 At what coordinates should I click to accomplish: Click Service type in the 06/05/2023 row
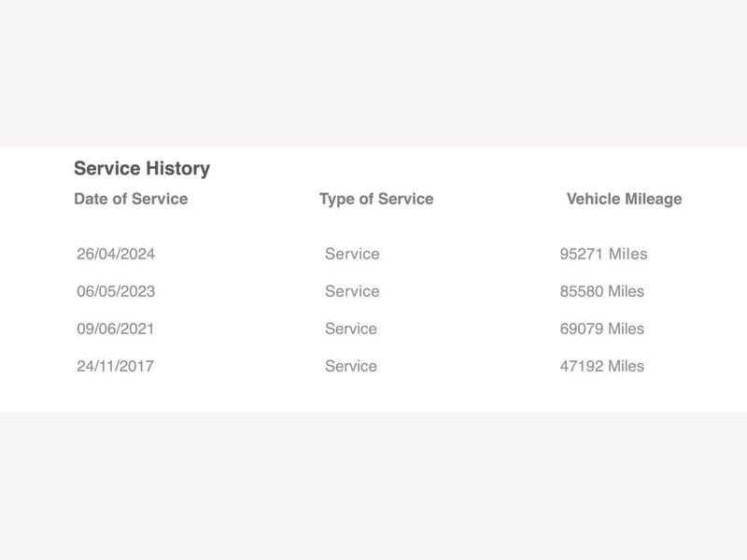(x=352, y=291)
